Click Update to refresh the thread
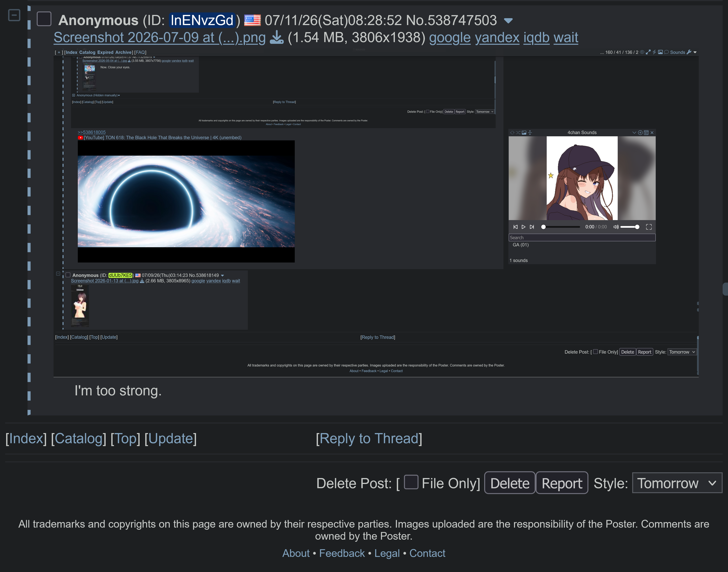 (171, 439)
